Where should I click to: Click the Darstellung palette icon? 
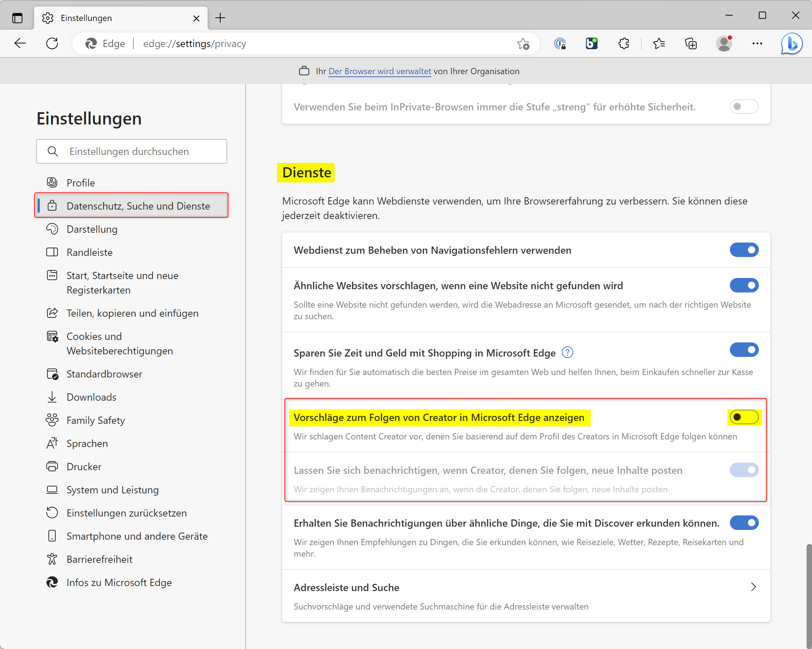(x=52, y=229)
